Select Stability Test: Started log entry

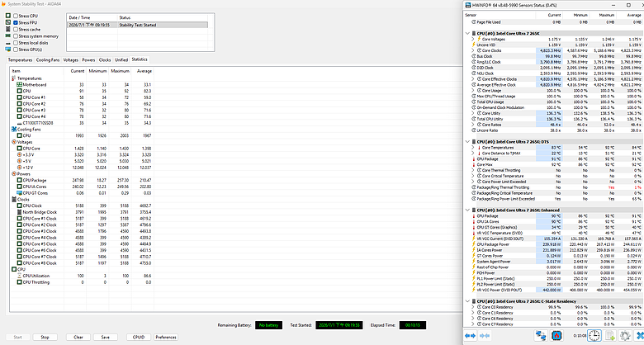(137, 25)
